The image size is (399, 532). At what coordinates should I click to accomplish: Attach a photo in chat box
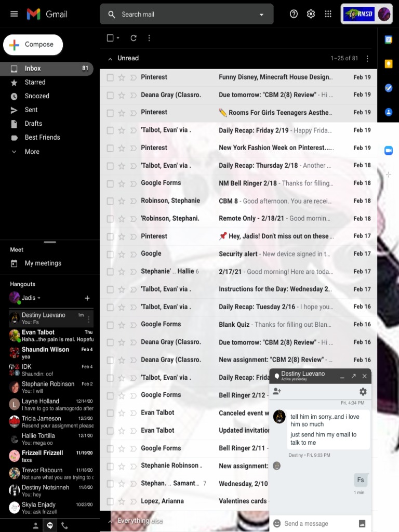coord(362,524)
